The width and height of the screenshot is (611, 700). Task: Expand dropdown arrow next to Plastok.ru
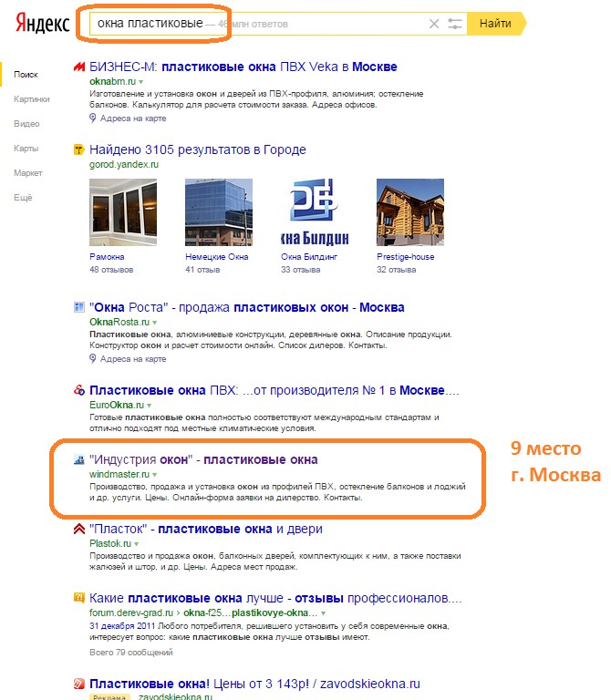click(x=136, y=544)
